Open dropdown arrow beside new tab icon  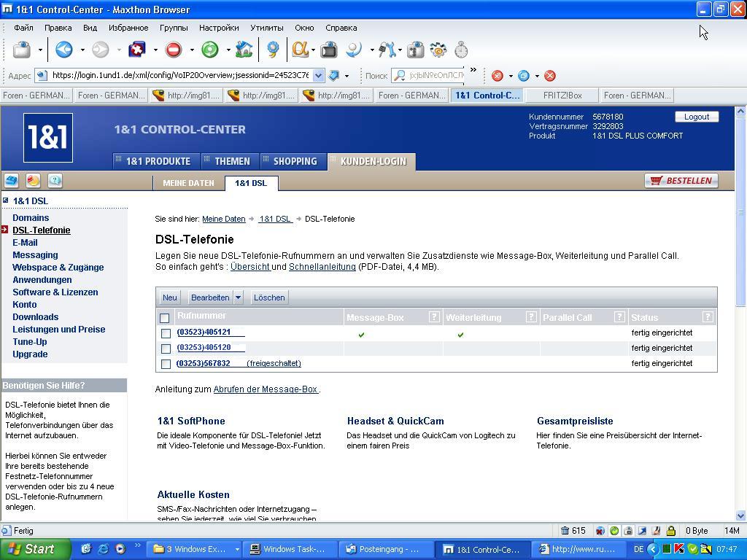tap(41, 50)
